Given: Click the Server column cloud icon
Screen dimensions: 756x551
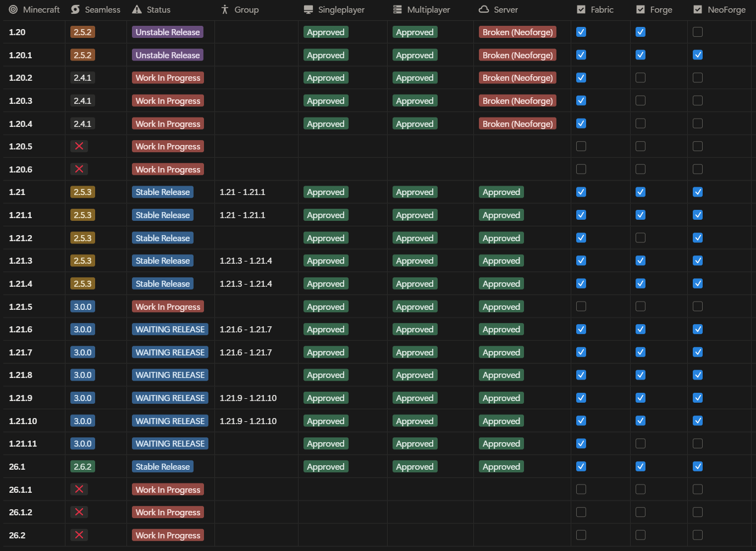Looking at the screenshot, I should pos(484,9).
